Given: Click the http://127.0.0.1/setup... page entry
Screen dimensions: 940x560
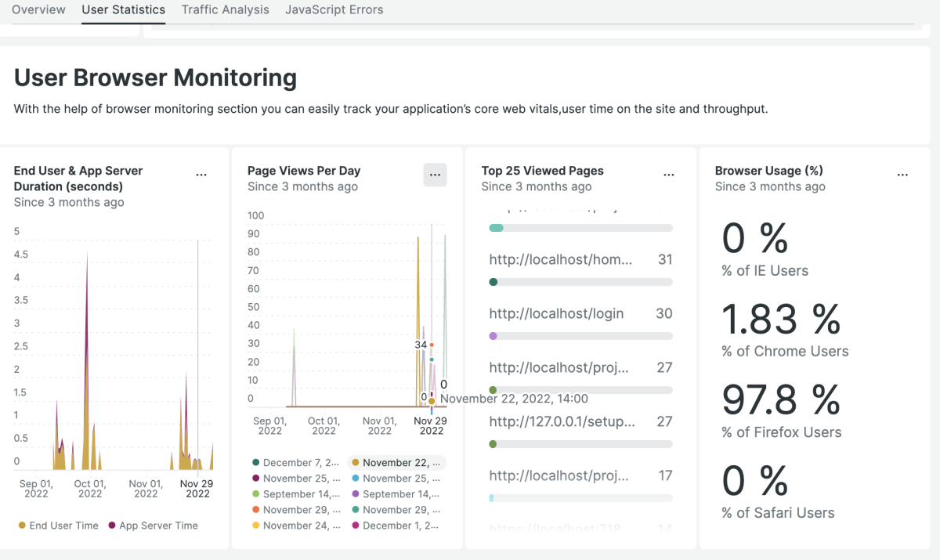Looking at the screenshot, I should [562, 421].
